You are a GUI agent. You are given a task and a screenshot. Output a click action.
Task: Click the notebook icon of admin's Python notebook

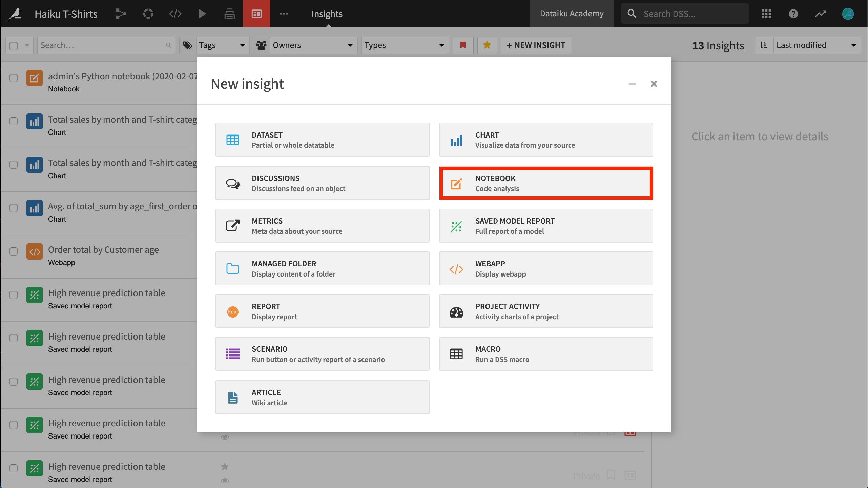(35, 78)
